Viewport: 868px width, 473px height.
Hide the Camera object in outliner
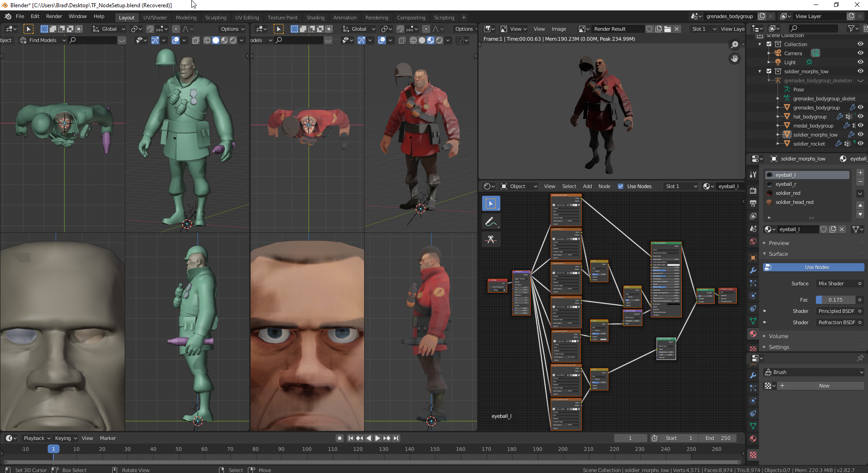pyautogui.click(x=860, y=53)
